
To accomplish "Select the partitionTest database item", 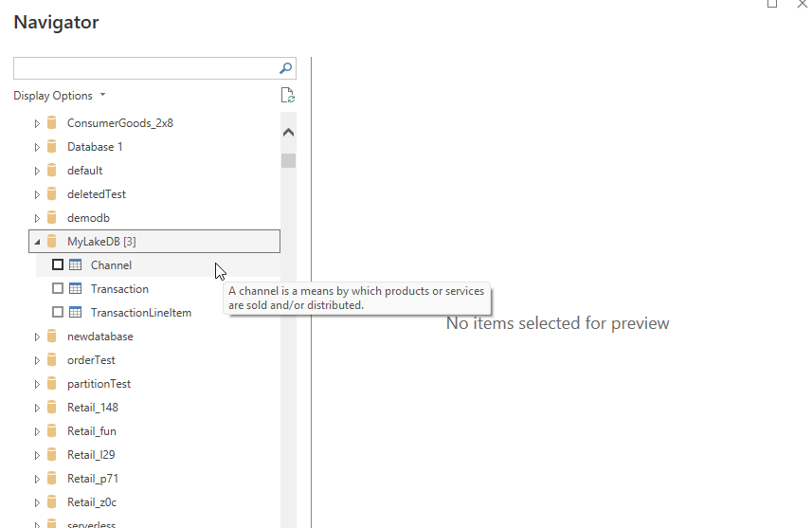I will pyautogui.click(x=99, y=384).
